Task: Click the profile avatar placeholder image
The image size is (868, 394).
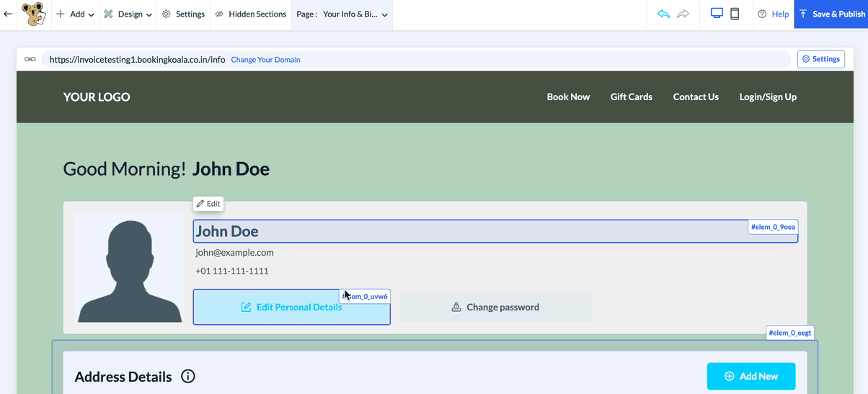Action: click(130, 268)
